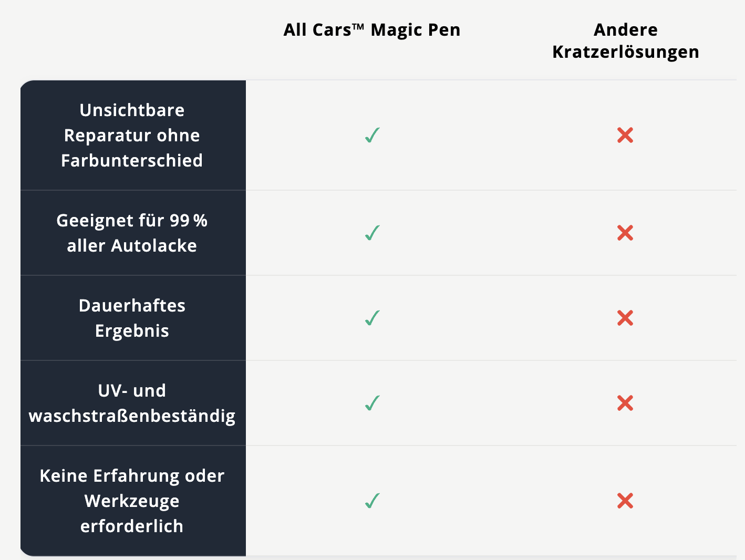Click red cross for Keine Erfahrung row

pyautogui.click(x=625, y=501)
